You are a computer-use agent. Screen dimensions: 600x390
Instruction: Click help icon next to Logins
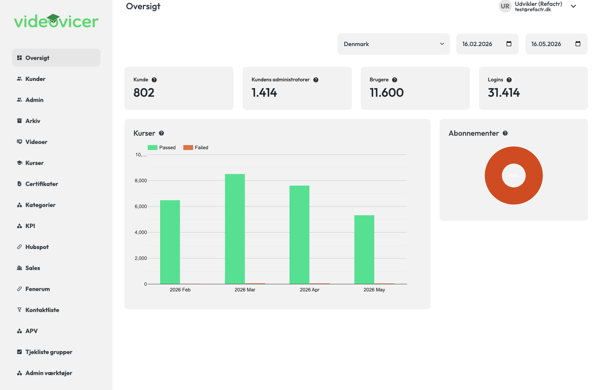pyautogui.click(x=509, y=80)
